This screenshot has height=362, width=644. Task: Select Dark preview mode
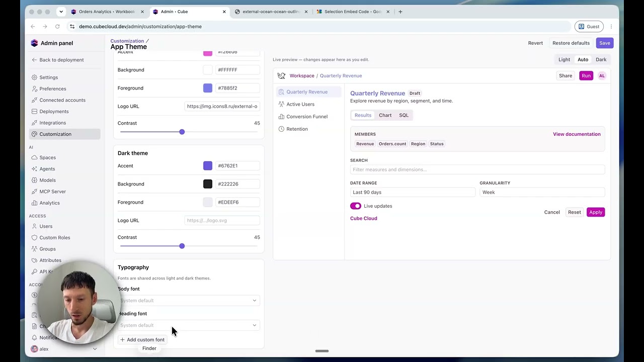click(601, 59)
